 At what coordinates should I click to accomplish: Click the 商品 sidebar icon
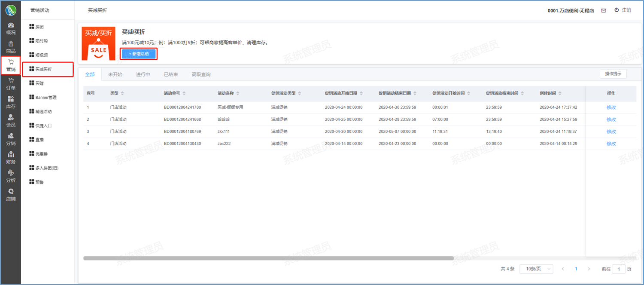[11, 44]
